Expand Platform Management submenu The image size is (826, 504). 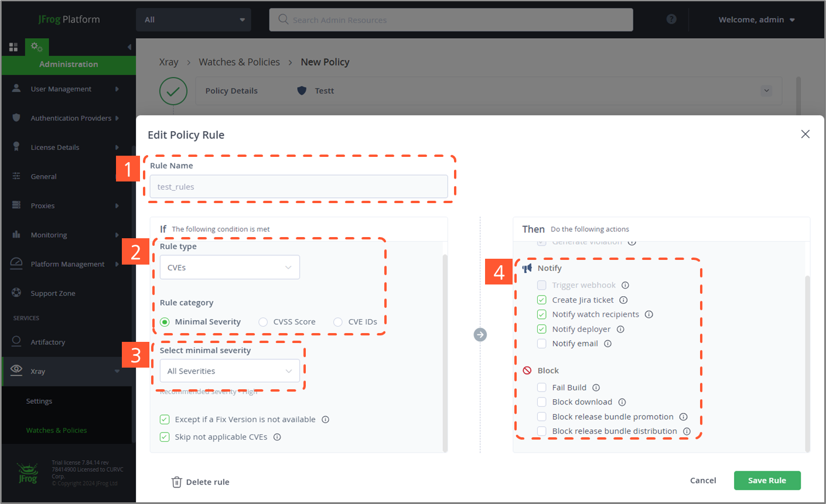117,264
